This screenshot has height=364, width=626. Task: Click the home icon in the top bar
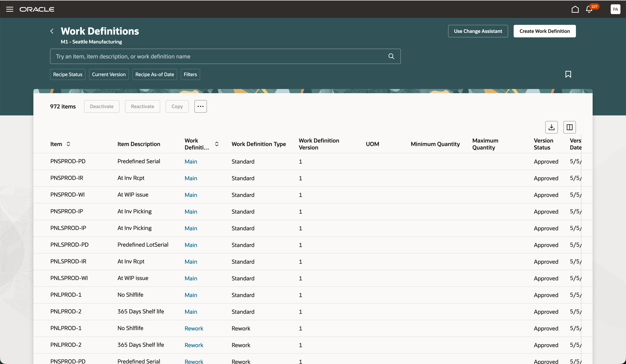[575, 9]
